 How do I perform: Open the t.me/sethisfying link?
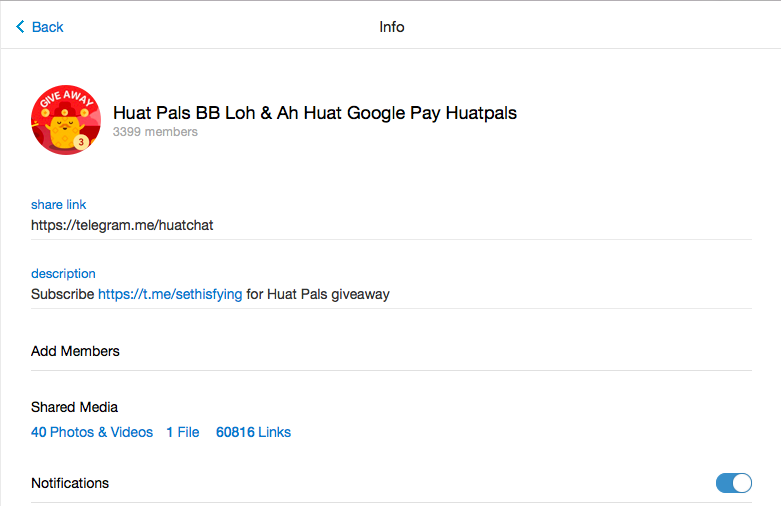[x=170, y=294]
